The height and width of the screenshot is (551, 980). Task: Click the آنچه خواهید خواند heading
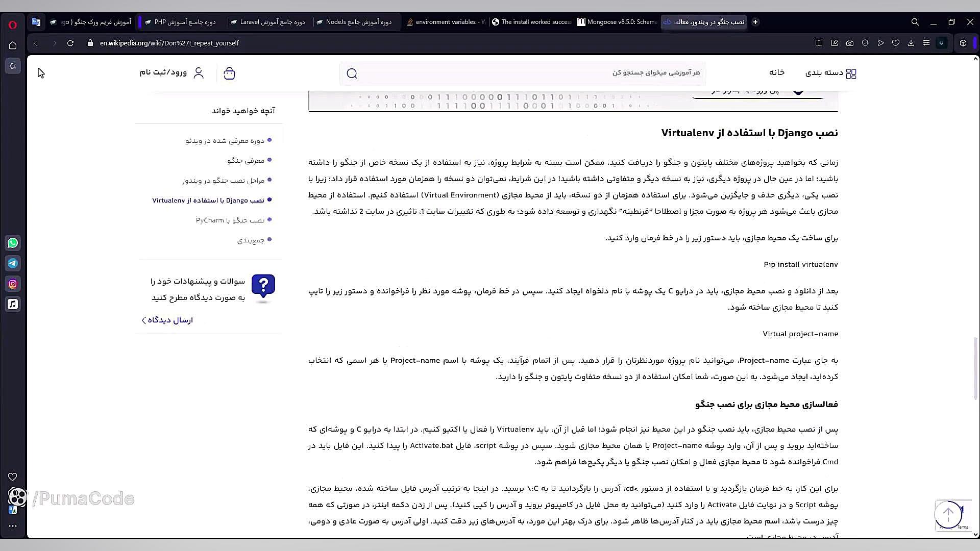[243, 111]
